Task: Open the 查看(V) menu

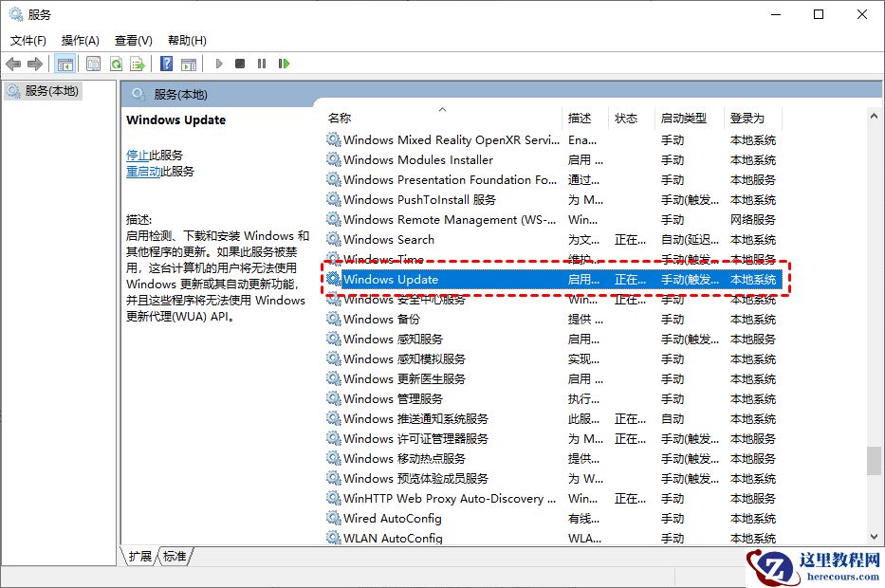Action: pos(133,40)
